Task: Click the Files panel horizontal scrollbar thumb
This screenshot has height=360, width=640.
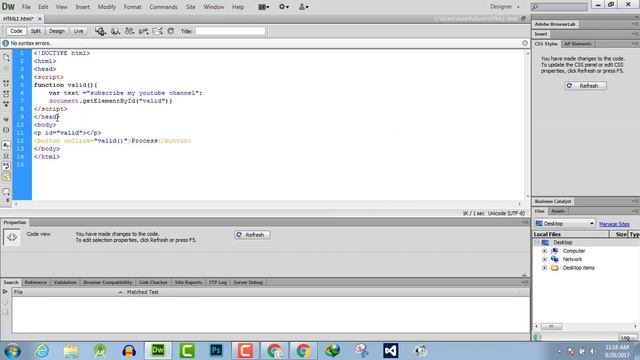Action: click(x=551, y=326)
